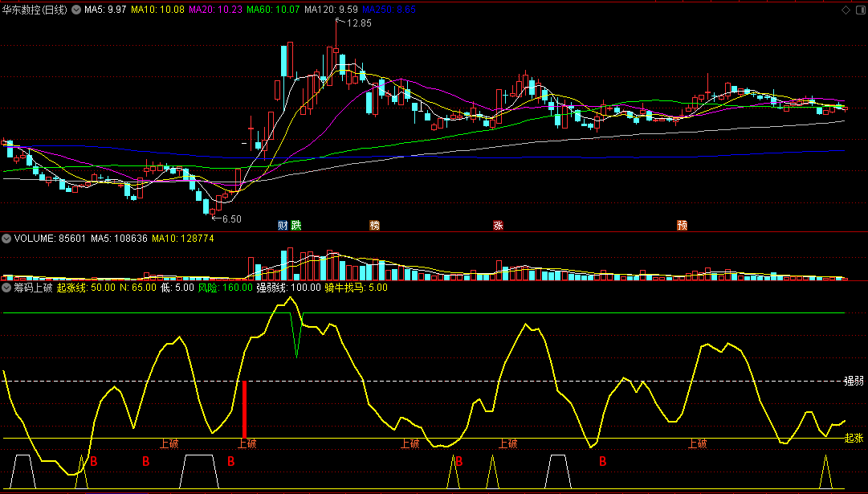Image resolution: width=868 pixels, height=494 pixels.
Task: Click the magenta MA20: 10.23 label
Action: 215,10
